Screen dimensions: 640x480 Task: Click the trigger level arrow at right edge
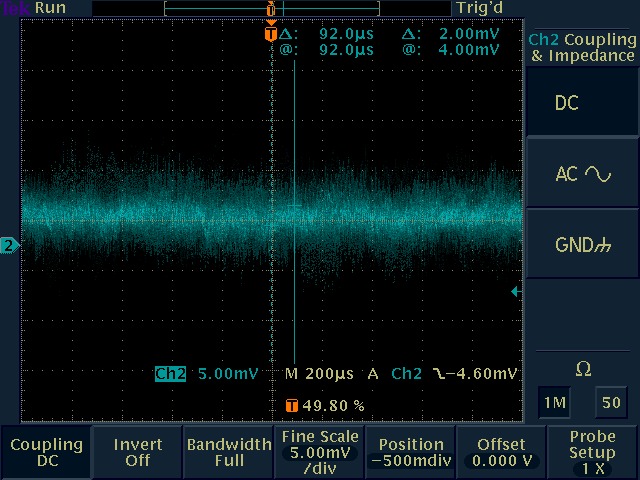(516, 291)
